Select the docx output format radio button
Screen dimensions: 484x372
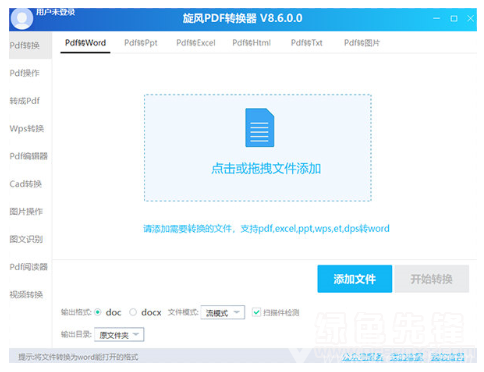click(133, 312)
